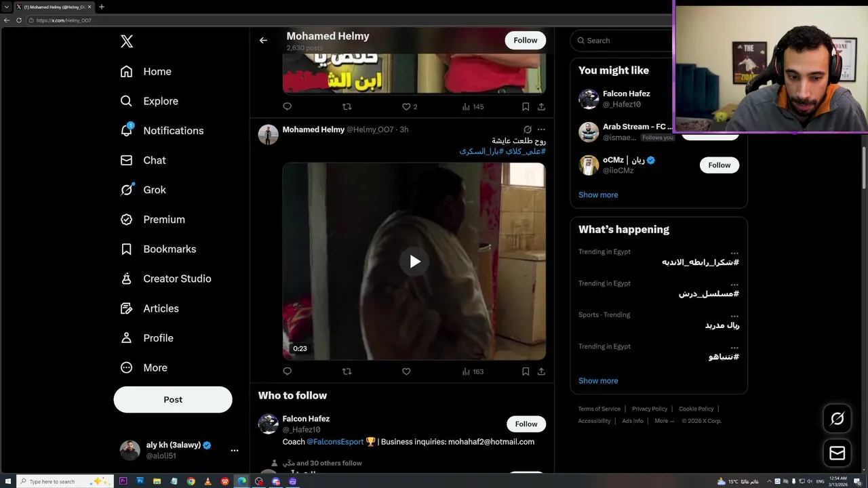
Task: Open account options for aly kh
Action: [234, 450]
